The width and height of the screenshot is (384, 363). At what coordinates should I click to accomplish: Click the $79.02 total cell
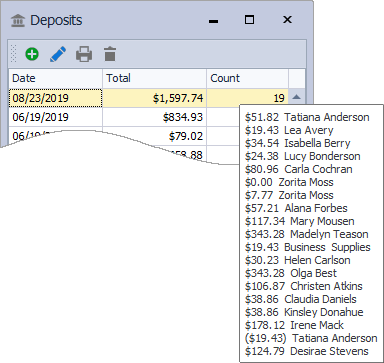pyautogui.click(x=154, y=136)
